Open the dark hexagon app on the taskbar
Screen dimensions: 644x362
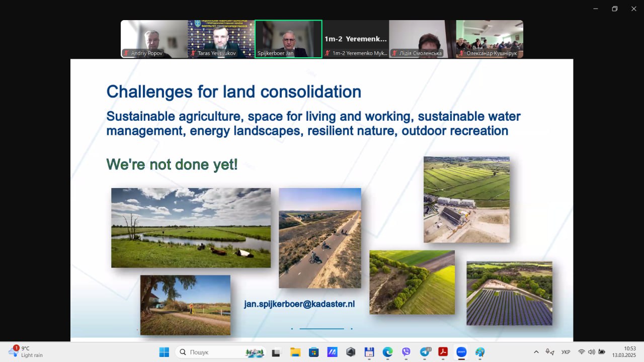(x=351, y=352)
